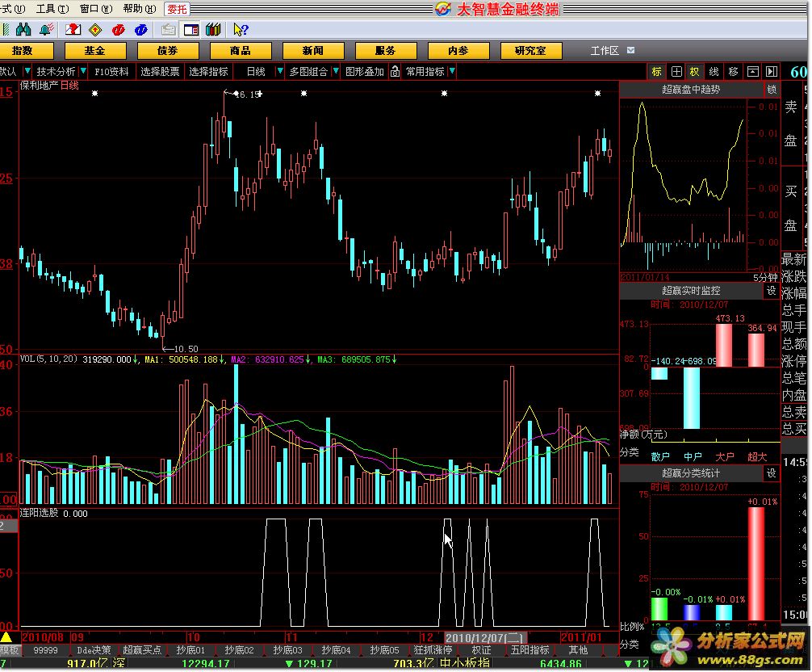Click the 选择指标 button
The height and width of the screenshot is (672, 812).
coord(208,72)
